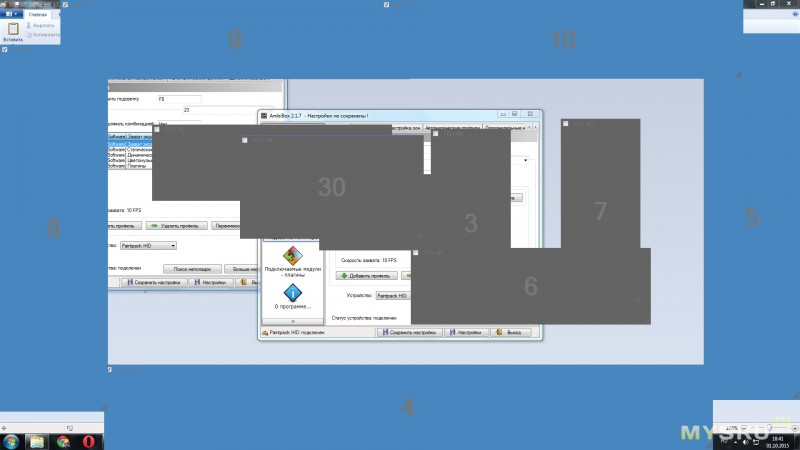Select the Захват экрана row in mode list
Screen dimensions: 800x450
pos(130,144)
